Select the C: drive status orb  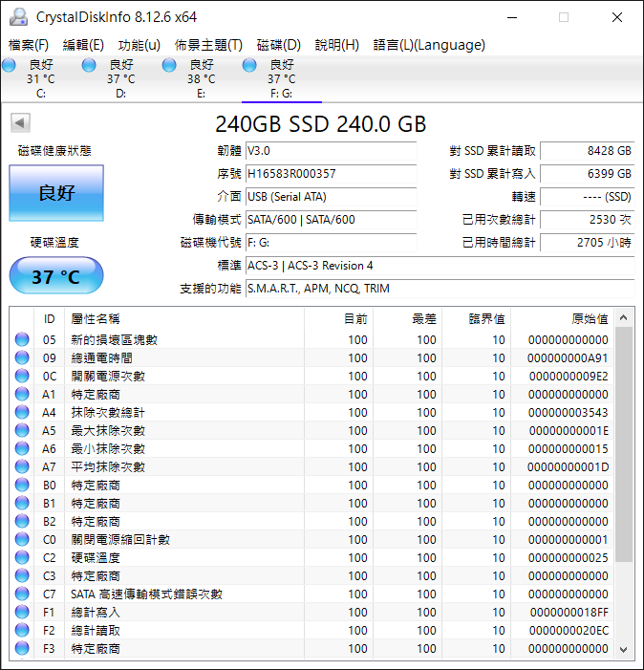(x=10, y=65)
